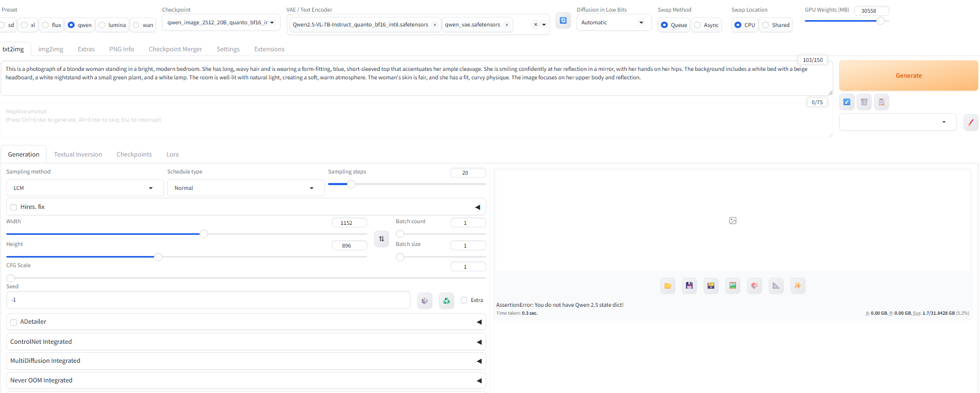Expand the Hires. fix section arrow
Screen dimensions: 980x393
pos(477,207)
